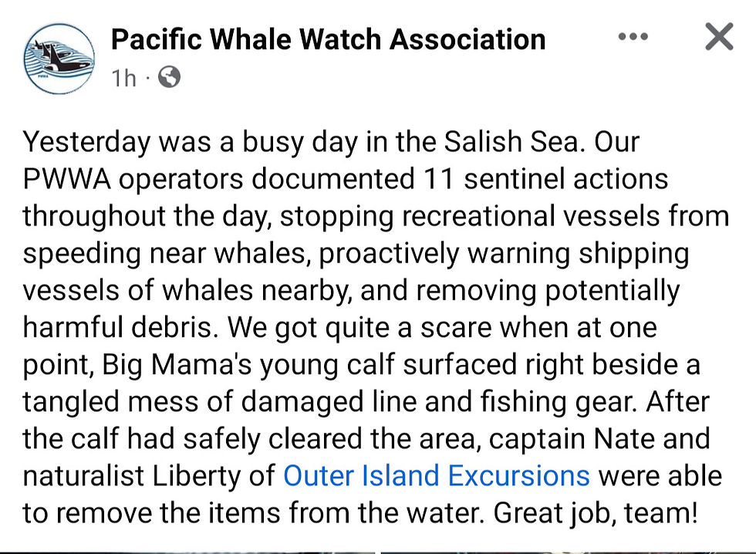Image resolution: width=756 pixels, height=554 pixels.
Task: Click the word "Yesterday" starting the post
Action: coord(85,143)
